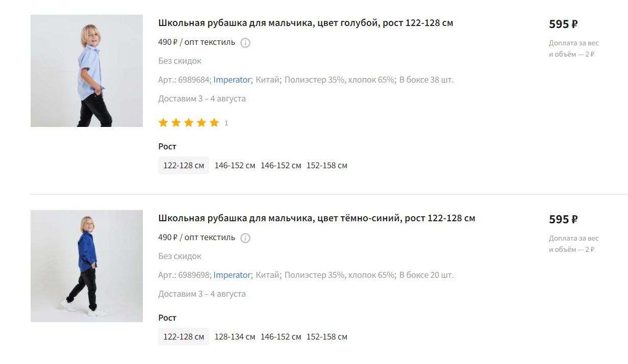Select 122-128 см size for light blue shirt
This screenshot has height=364, width=628.
(x=184, y=166)
